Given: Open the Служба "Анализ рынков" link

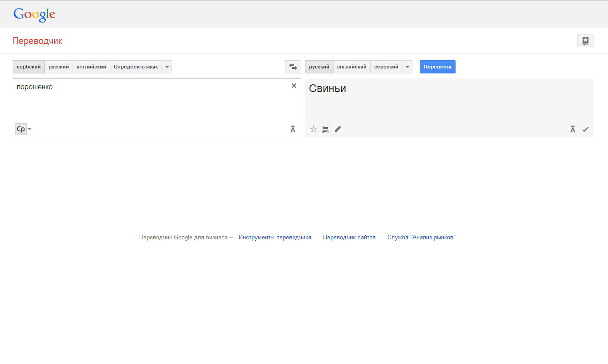Looking at the screenshot, I should (x=422, y=237).
